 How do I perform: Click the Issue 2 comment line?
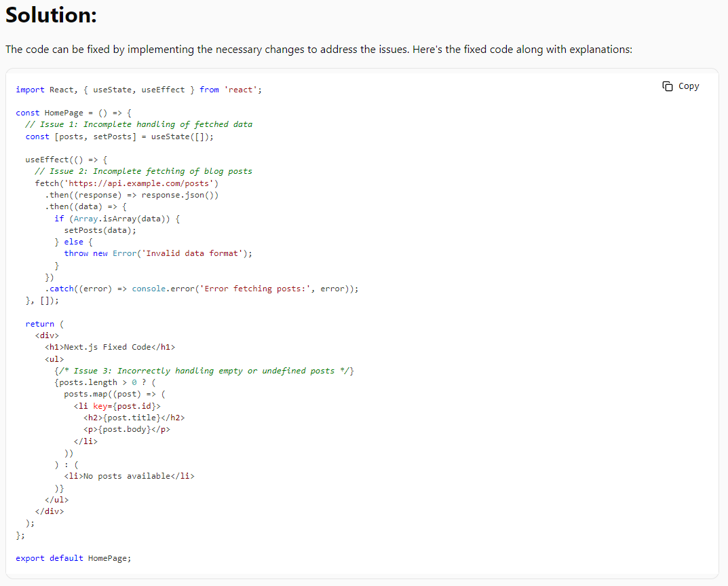tap(143, 171)
